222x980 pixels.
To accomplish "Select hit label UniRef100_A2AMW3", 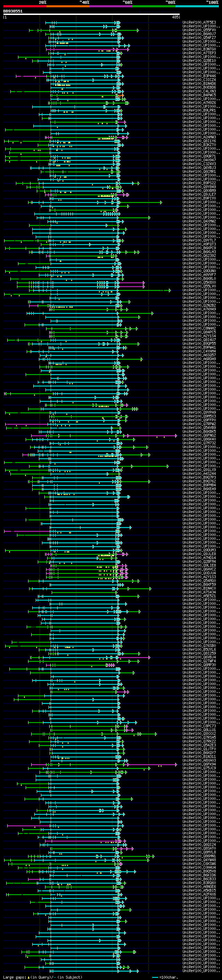I will coord(199,137).
